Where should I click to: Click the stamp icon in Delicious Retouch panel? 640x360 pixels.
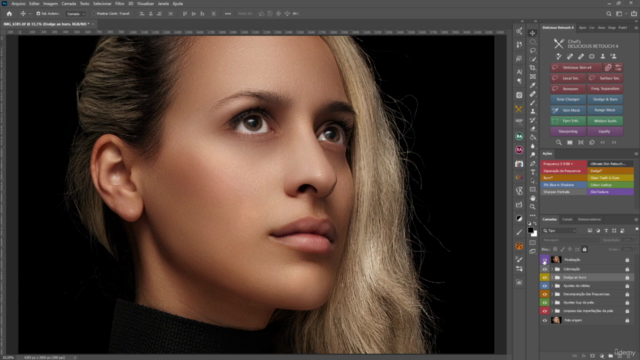(602, 56)
